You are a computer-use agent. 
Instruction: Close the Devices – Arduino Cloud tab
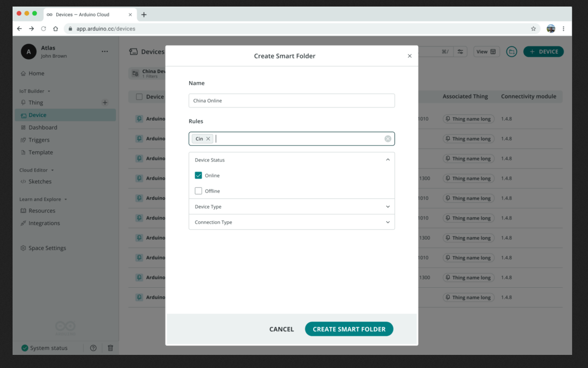tap(130, 15)
